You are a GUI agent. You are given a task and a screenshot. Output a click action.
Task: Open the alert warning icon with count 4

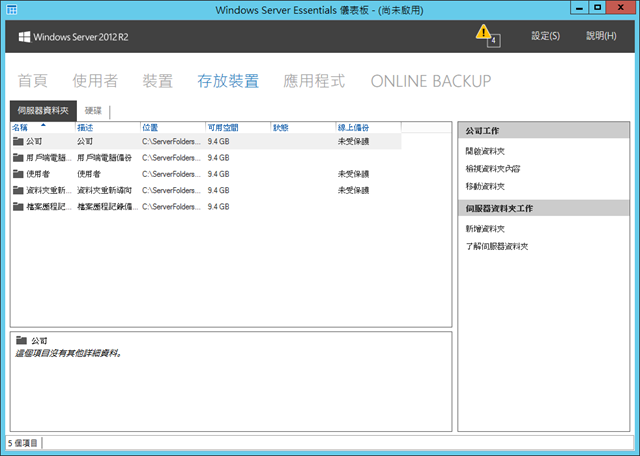(x=487, y=36)
